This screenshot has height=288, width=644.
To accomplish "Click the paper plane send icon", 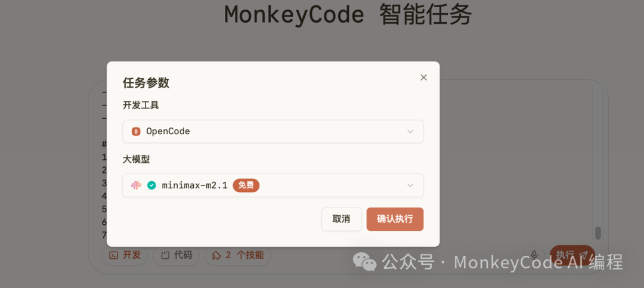I will (x=584, y=255).
